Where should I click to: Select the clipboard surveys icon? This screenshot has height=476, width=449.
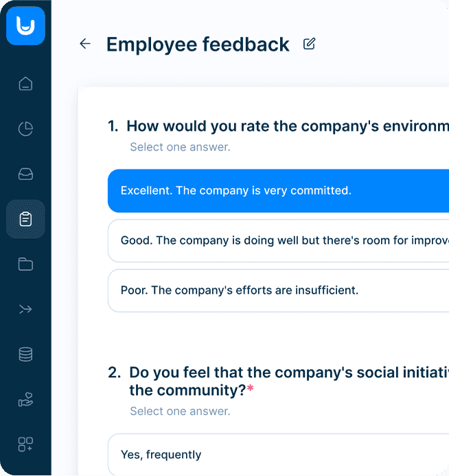click(25, 219)
